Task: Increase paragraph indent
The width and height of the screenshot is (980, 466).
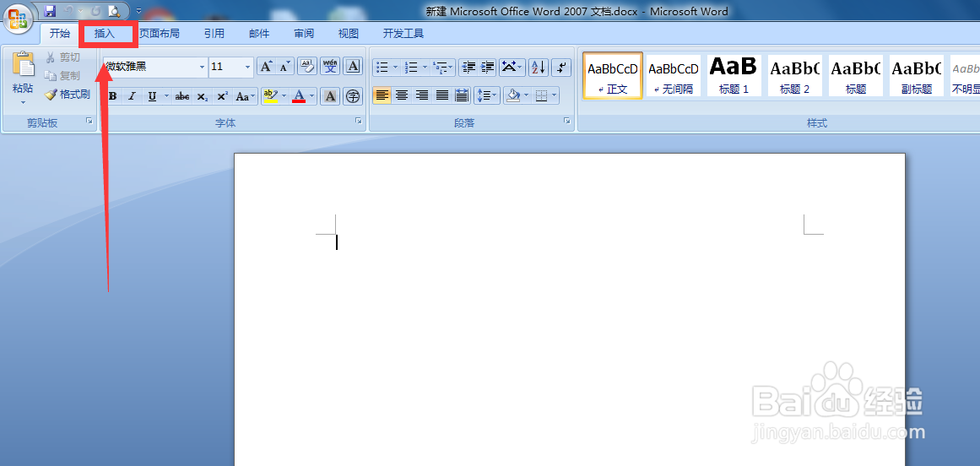Action: click(487, 66)
